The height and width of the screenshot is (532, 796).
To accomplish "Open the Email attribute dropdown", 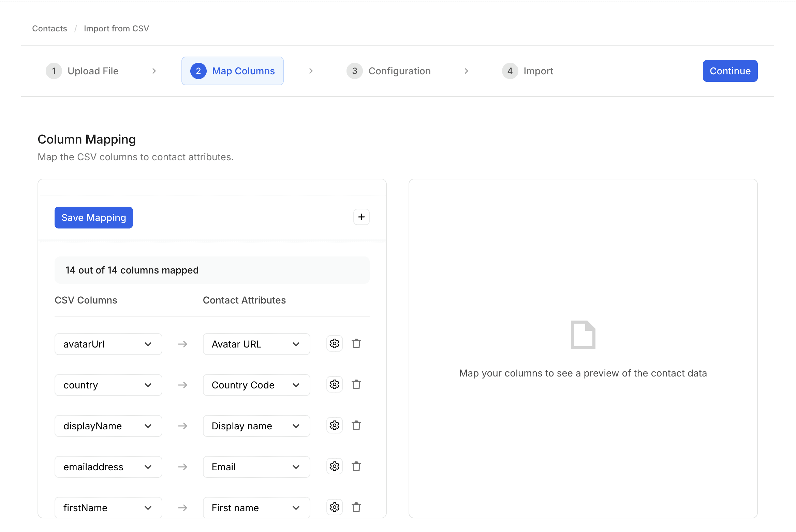I will 256,467.
